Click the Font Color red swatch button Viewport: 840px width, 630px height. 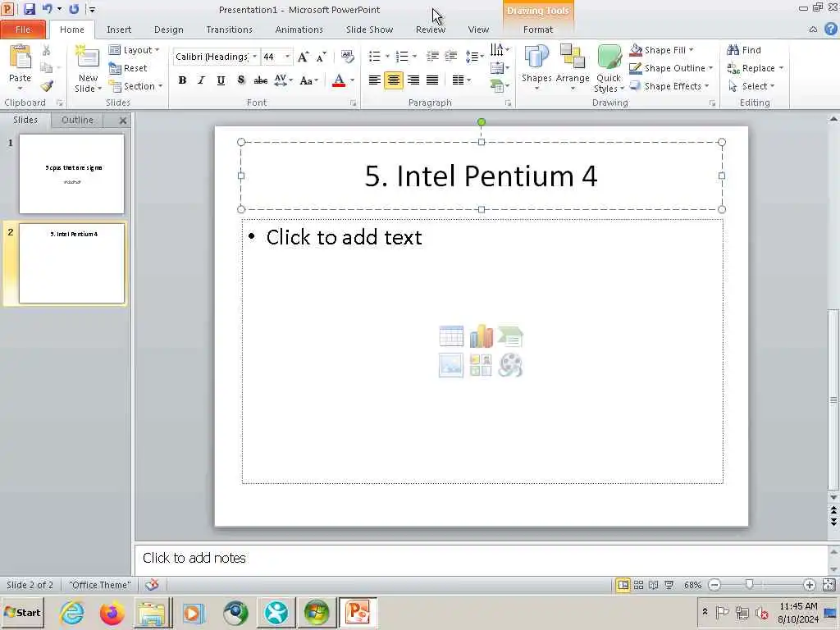click(339, 80)
